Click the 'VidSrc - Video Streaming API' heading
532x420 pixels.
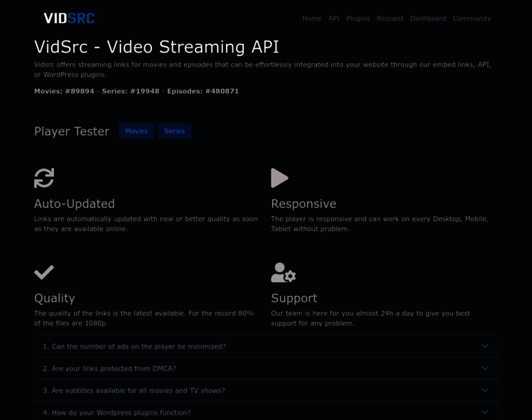pyautogui.click(x=156, y=47)
